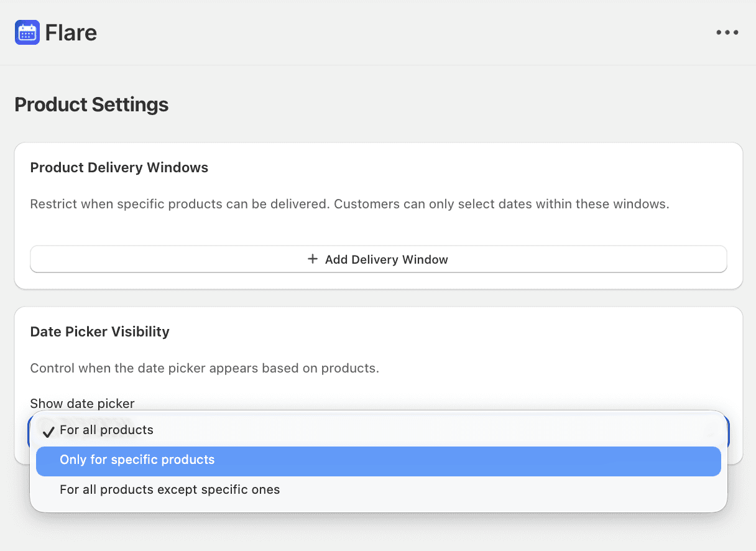This screenshot has height=551, width=756.
Task: Click the plus icon for adding a delivery window
Action: [313, 259]
